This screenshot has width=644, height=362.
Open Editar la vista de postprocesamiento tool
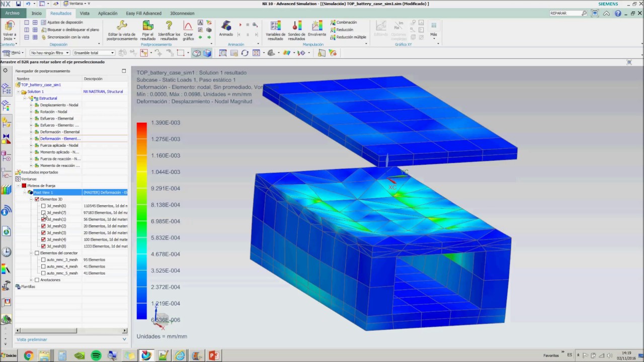(x=122, y=30)
